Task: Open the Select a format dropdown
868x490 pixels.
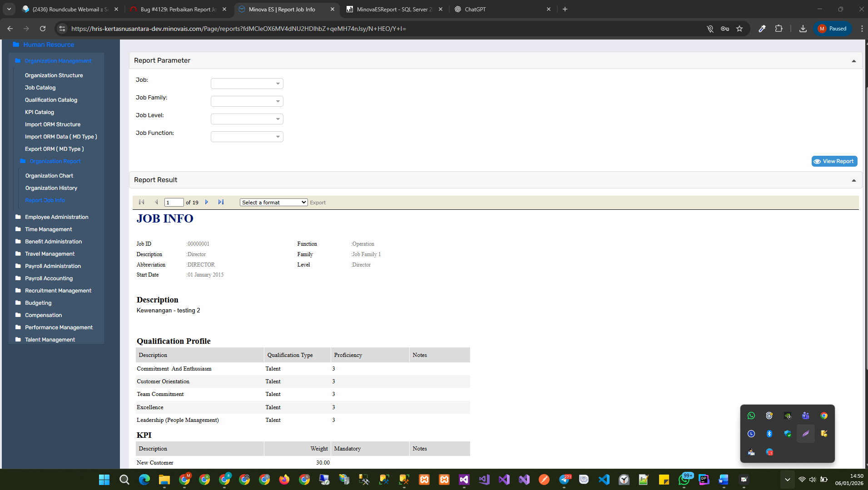Action: pyautogui.click(x=273, y=203)
